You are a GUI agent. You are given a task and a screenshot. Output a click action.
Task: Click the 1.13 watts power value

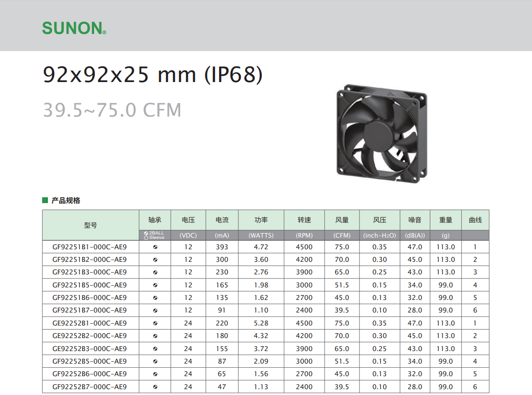click(261, 386)
